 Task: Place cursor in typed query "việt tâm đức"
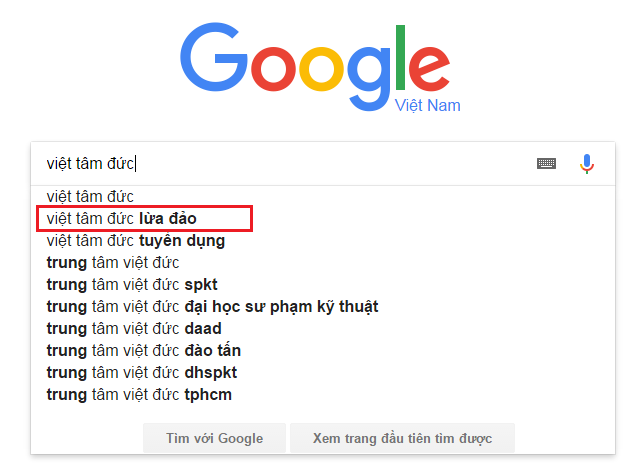[x=90, y=163]
